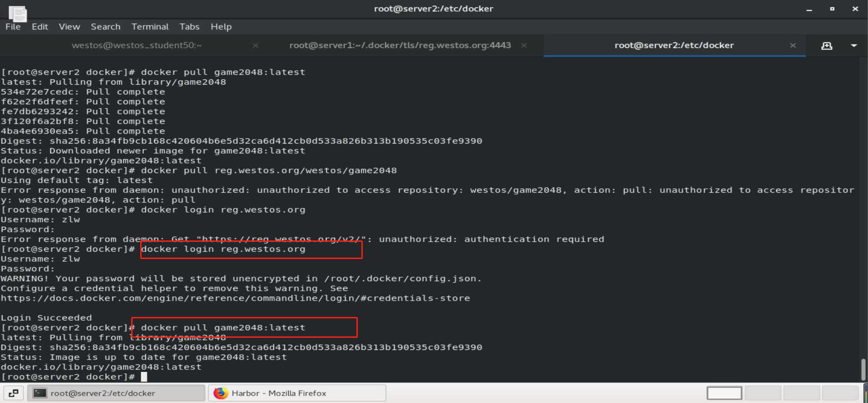The width and height of the screenshot is (868, 403).
Task: Click the sha256 digest in the first pull's output
Action: coord(266,141)
